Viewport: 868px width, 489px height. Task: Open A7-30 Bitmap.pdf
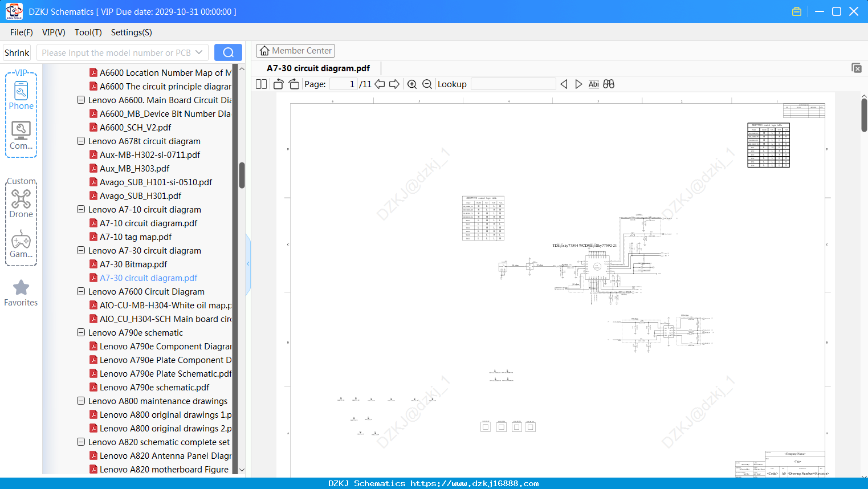tap(133, 264)
